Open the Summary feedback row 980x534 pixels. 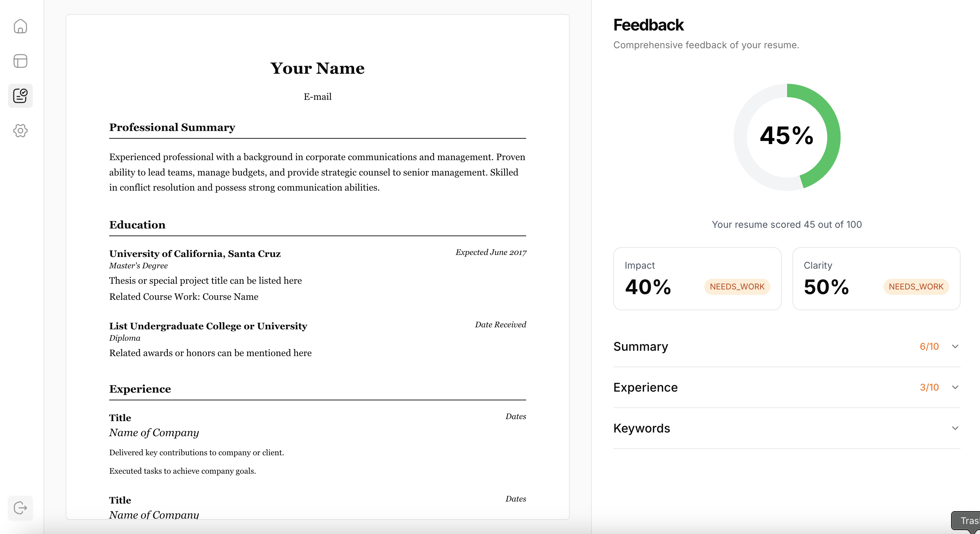point(787,346)
